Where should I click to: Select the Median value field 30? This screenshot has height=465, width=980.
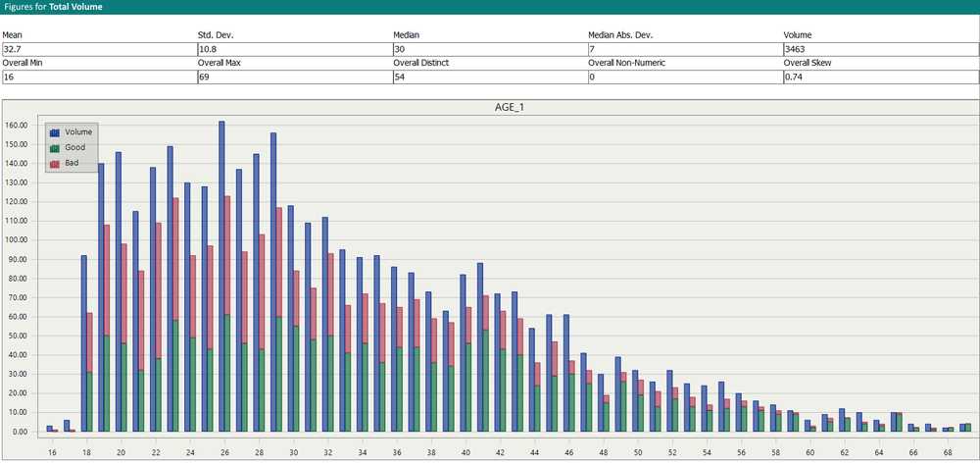coord(489,48)
